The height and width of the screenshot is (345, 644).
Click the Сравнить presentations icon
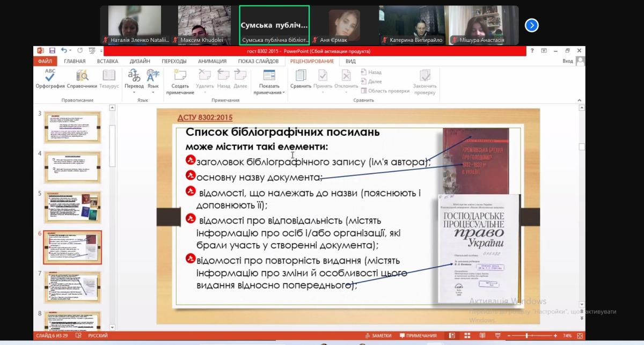[x=301, y=78]
